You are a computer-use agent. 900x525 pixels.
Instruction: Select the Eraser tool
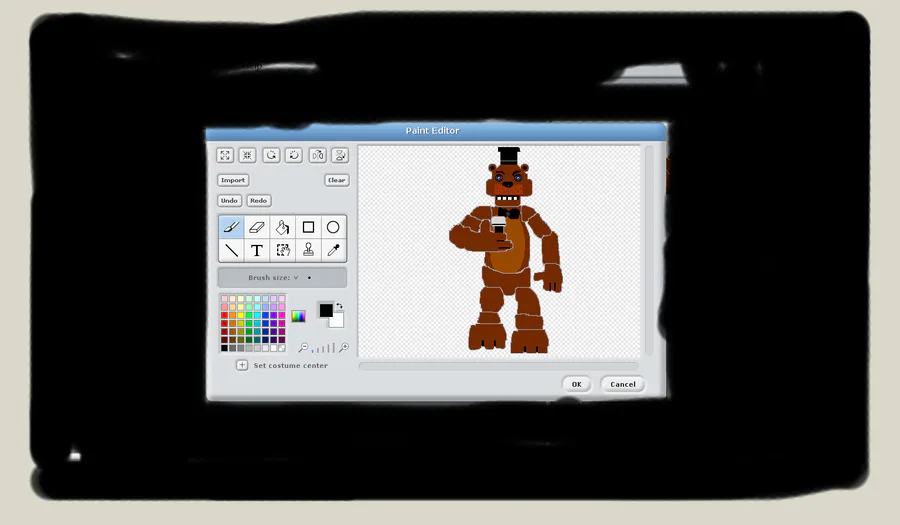257,227
